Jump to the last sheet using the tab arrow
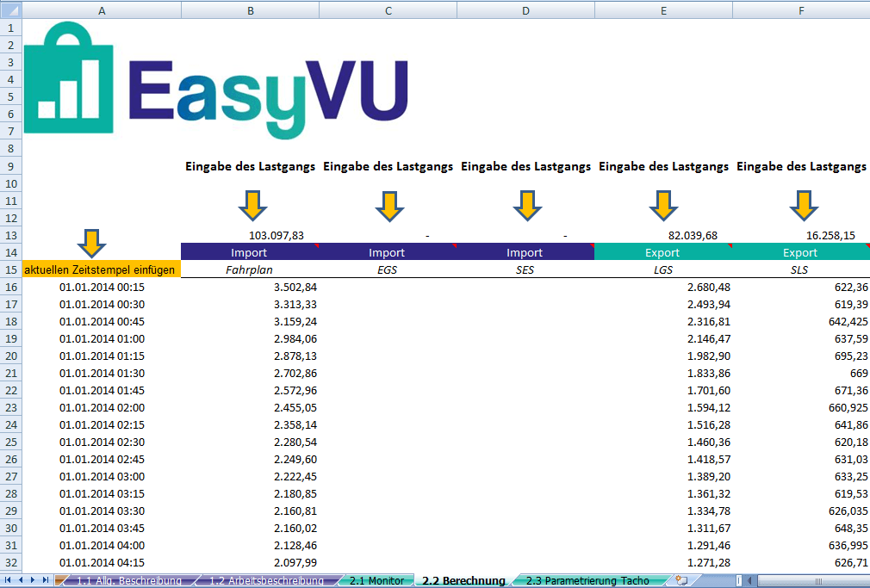870x588 pixels. click(x=45, y=580)
